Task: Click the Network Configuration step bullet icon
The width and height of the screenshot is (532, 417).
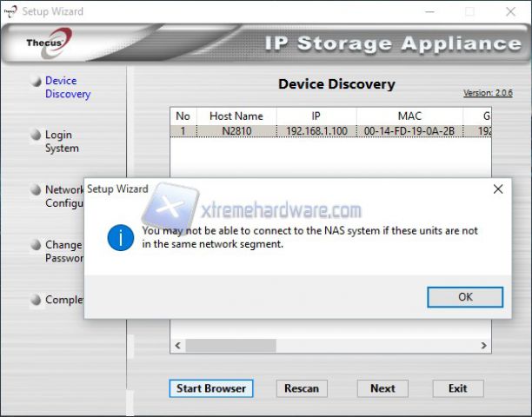Action: click(x=36, y=190)
